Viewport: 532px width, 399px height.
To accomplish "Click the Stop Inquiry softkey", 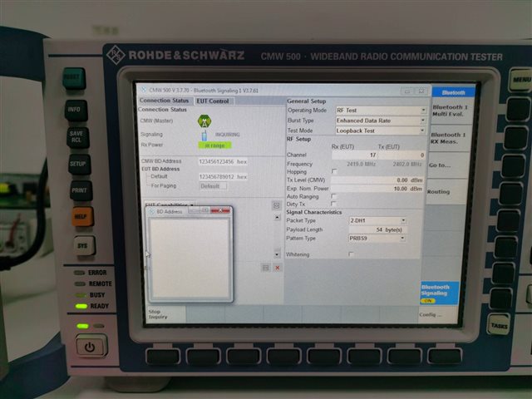I will pos(166,314).
